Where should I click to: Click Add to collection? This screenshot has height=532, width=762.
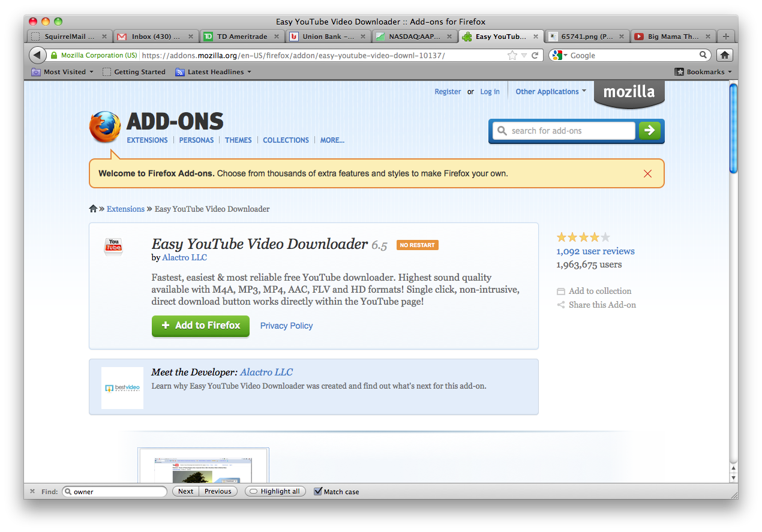click(x=594, y=291)
